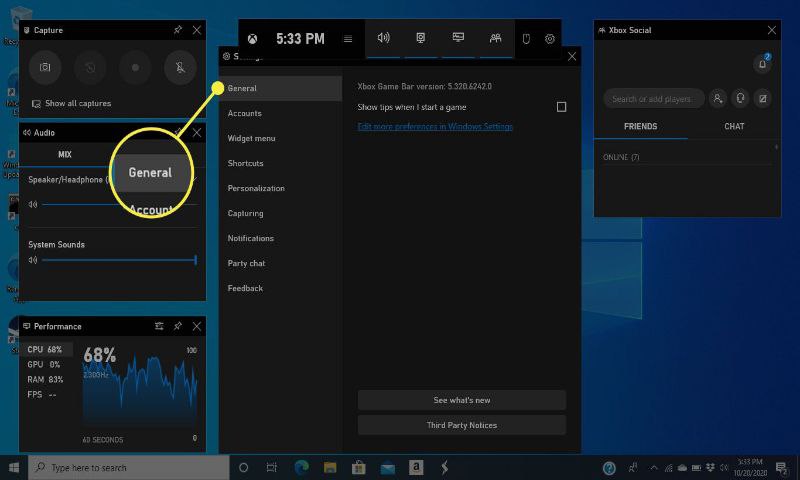Pin the Capture widget
Image resolution: width=800 pixels, height=480 pixels.
pos(178,30)
